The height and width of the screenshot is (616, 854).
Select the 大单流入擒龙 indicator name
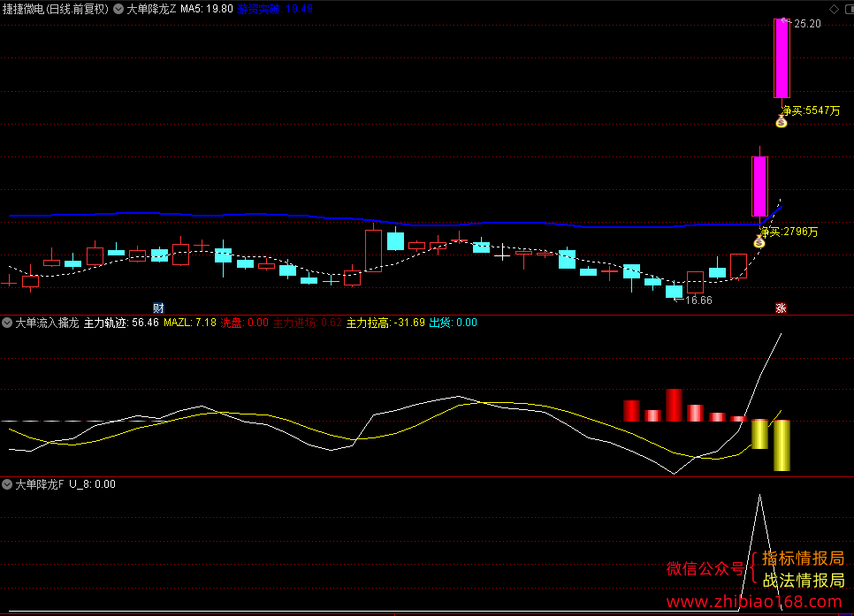pyautogui.click(x=48, y=323)
